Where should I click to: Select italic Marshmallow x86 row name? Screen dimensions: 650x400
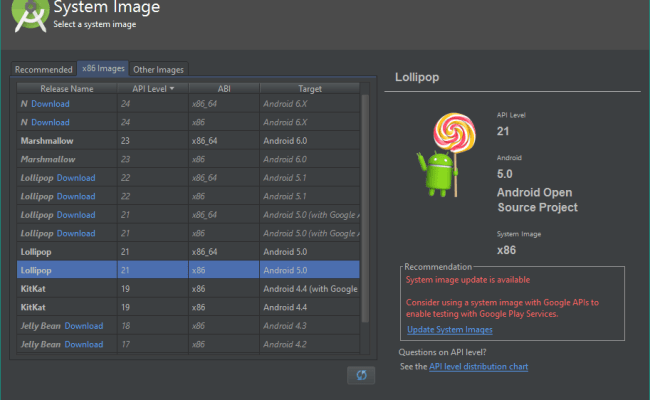[48, 159]
